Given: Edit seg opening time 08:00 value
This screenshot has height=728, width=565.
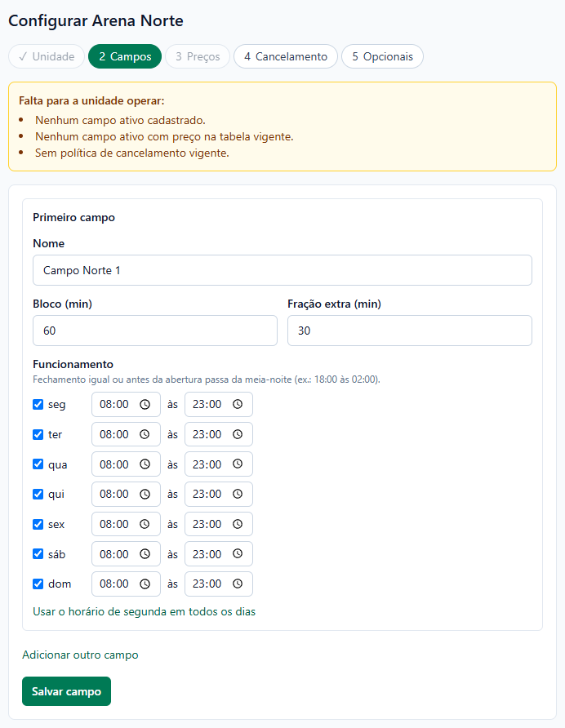Looking at the screenshot, I should (x=114, y=404).
